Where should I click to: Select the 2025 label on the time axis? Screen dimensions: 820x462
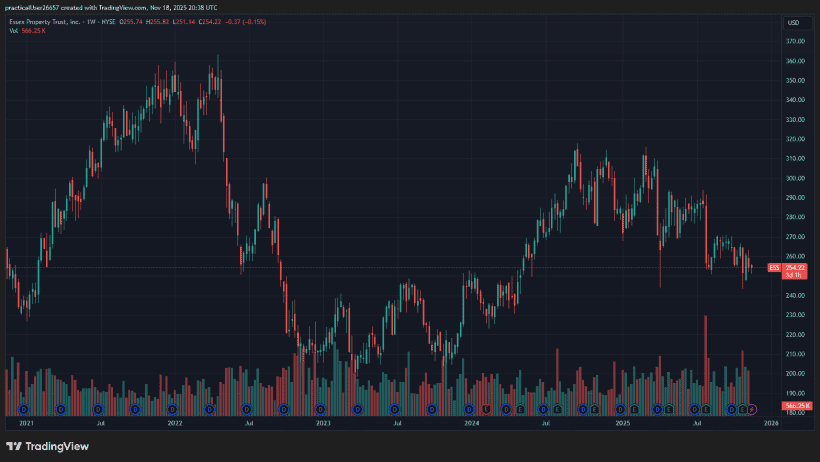(622, 423)
